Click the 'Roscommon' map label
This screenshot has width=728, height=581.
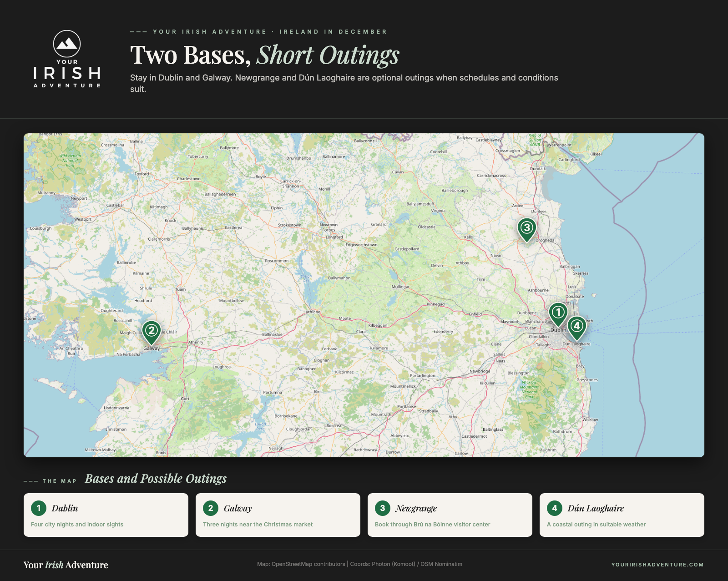[x=277, y=261]
